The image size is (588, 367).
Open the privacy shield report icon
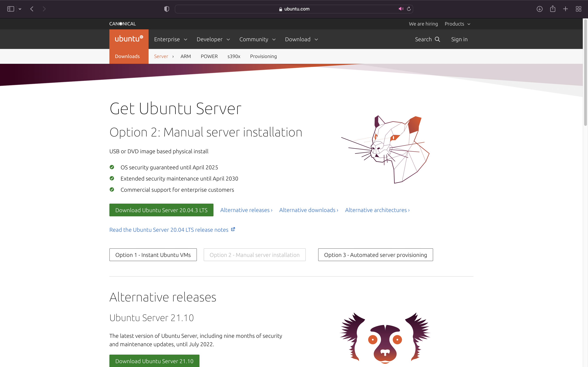click(166, 9)
